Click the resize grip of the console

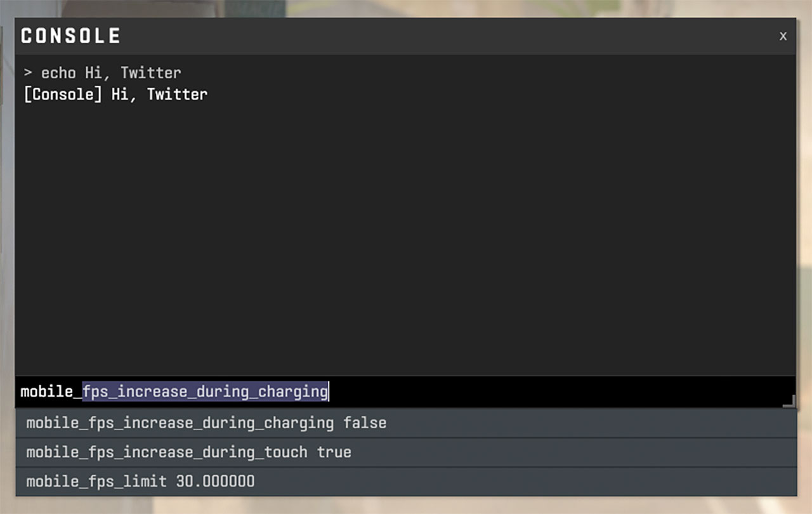coord(789,402)
